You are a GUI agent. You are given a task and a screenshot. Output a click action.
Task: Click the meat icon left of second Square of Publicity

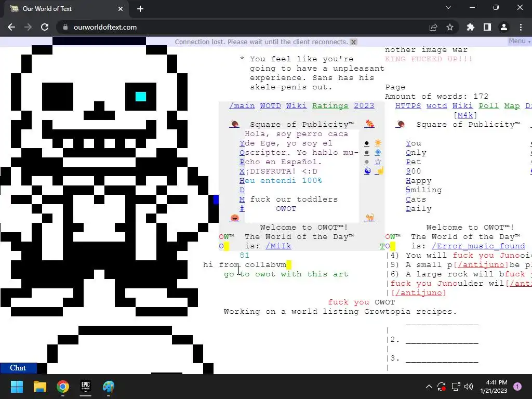(x=401, y=124)
